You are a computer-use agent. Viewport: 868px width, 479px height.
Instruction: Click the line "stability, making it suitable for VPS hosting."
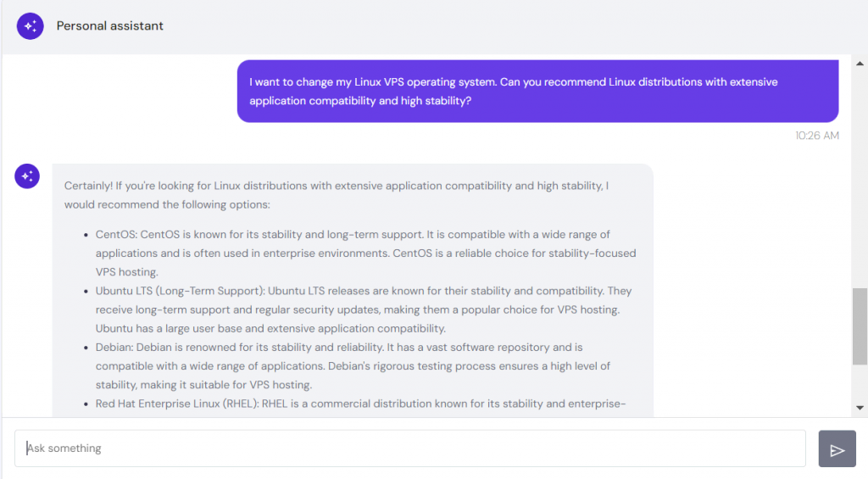pyautogui.click(x=204, y=385)
